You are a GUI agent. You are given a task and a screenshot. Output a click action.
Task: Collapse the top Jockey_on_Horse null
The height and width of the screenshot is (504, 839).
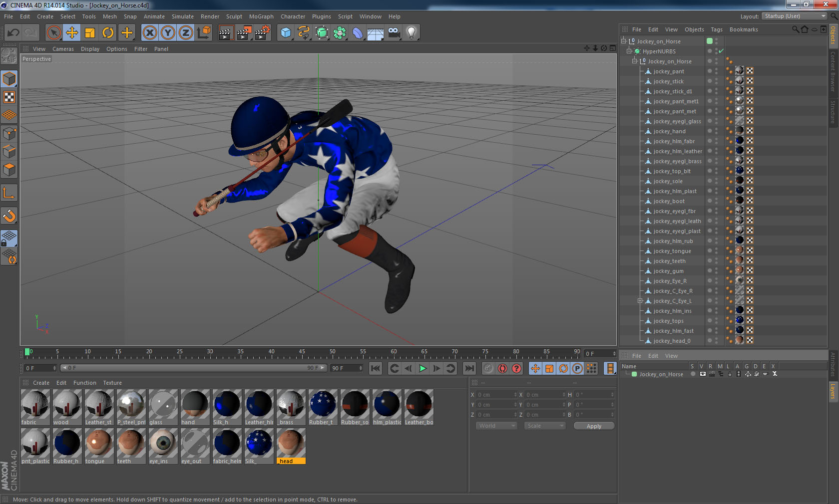click(624, 41)
